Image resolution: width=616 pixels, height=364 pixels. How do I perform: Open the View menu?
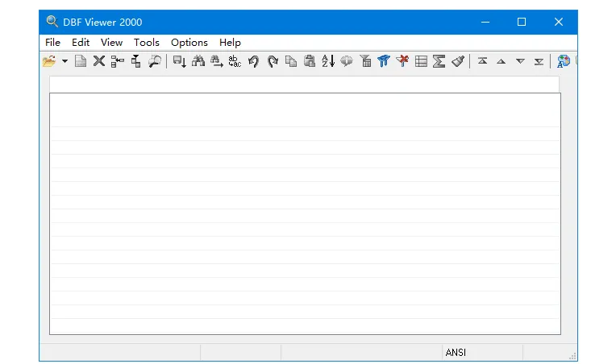click(111, 43)
